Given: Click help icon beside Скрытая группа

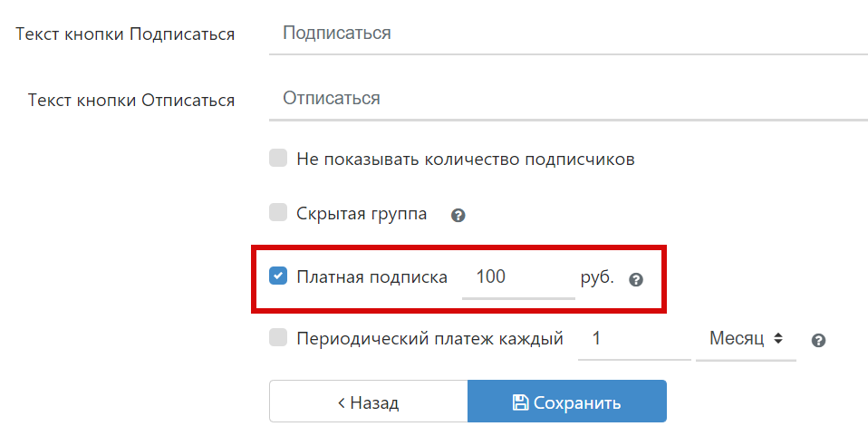Looking at the screenshot, I should click(458, 216).
